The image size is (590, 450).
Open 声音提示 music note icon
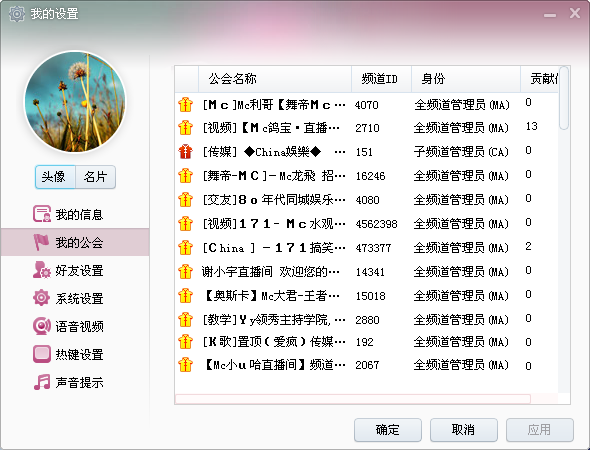(41, 382)
